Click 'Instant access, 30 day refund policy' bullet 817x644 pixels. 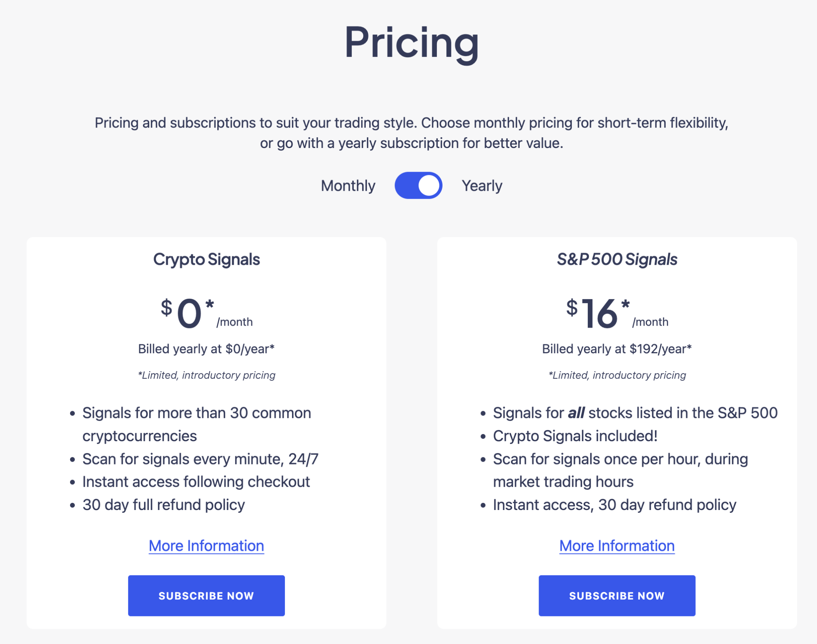(x=615, y=505)
